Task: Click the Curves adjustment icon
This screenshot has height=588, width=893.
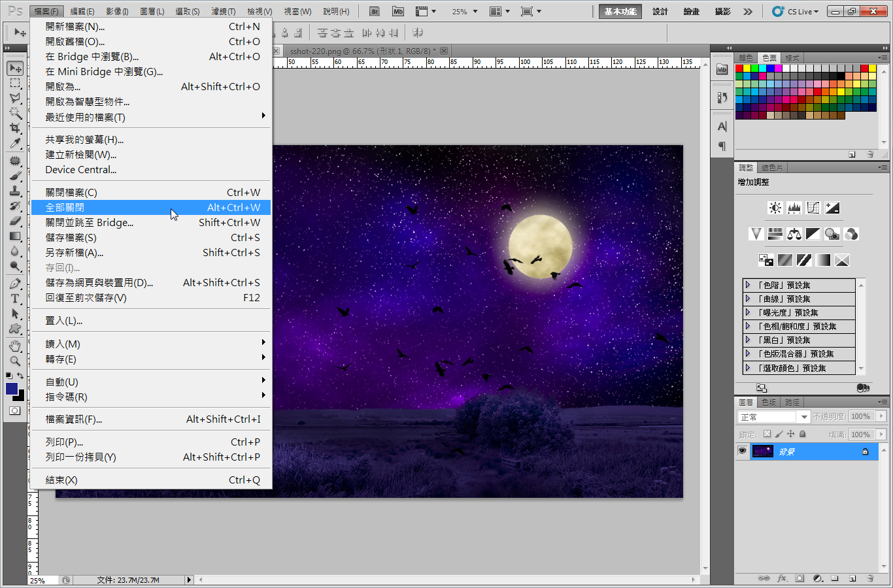Action: [x=813, y=208]
